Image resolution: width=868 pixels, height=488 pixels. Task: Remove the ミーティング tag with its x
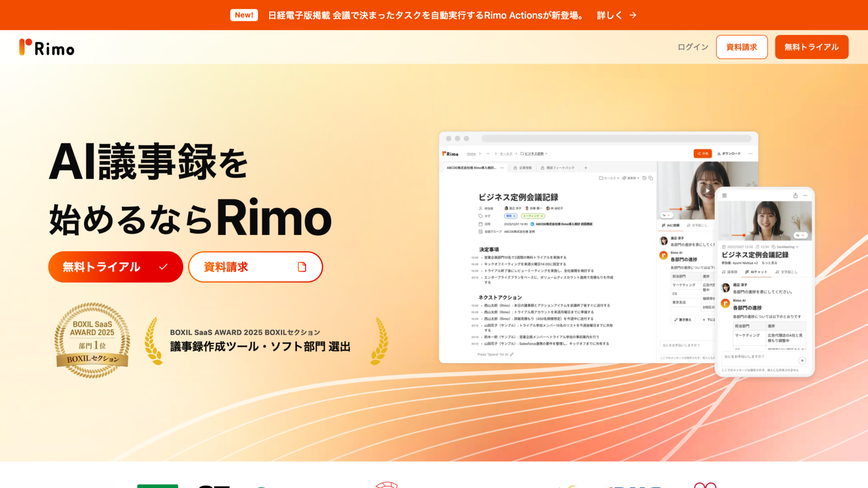[x=542, y=216]
